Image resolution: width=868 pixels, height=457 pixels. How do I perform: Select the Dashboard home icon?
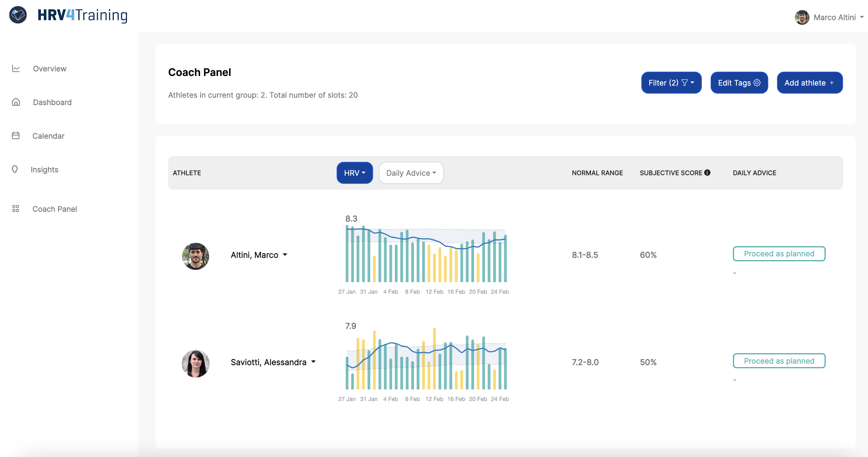point(16,102)
